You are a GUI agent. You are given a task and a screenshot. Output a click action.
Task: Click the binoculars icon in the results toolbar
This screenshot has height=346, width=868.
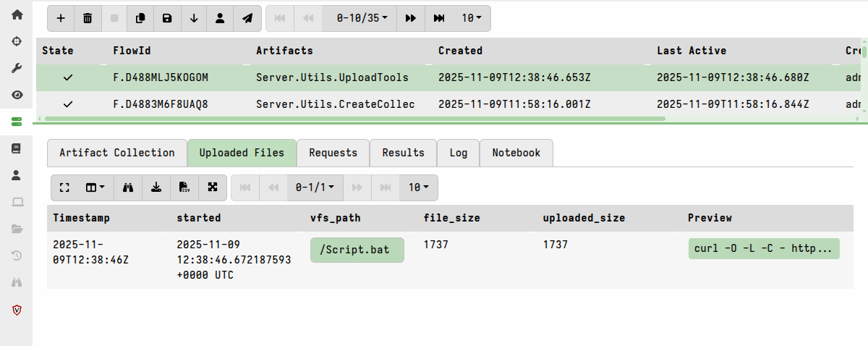129,187
